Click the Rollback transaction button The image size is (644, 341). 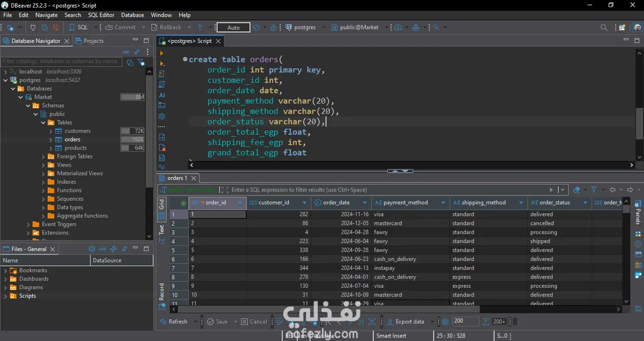pyautogui.click(x=166, y=28)
